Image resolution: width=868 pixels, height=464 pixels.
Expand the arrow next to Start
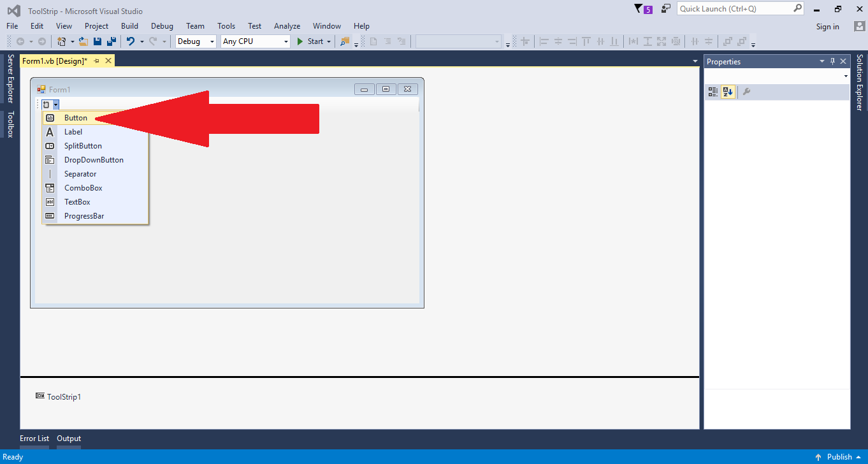[x=329, y=41]
